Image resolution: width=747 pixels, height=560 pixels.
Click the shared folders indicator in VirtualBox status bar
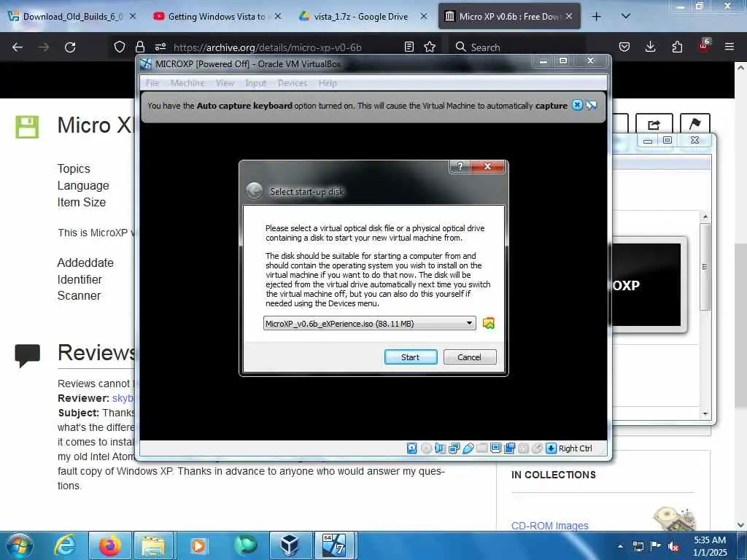tap(481, 448)
